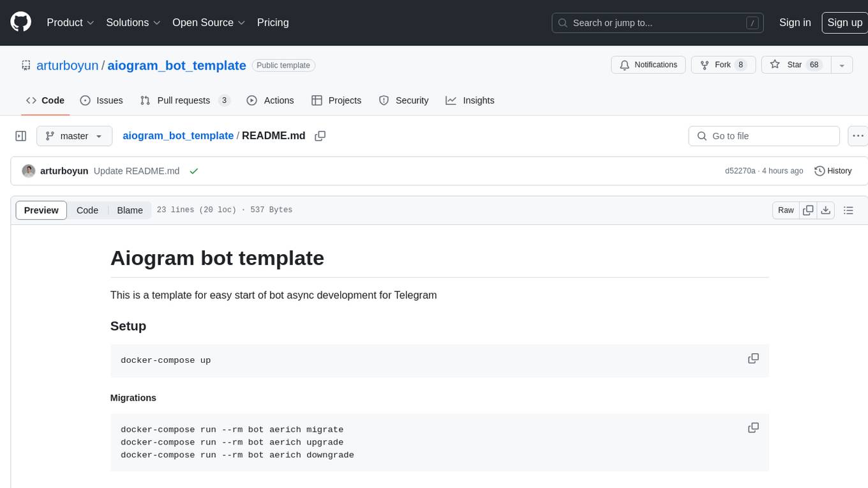This screenshot has width=868, height=488.
Task: Switch to the Insights tab
Action: [470, 100]
